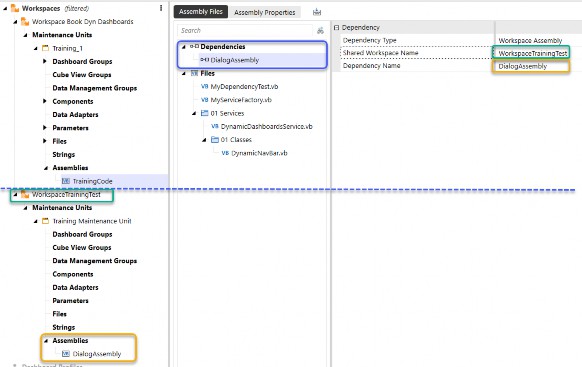Switch to the Assembly Properties tab
582x367 pixels.
[265, 12]
